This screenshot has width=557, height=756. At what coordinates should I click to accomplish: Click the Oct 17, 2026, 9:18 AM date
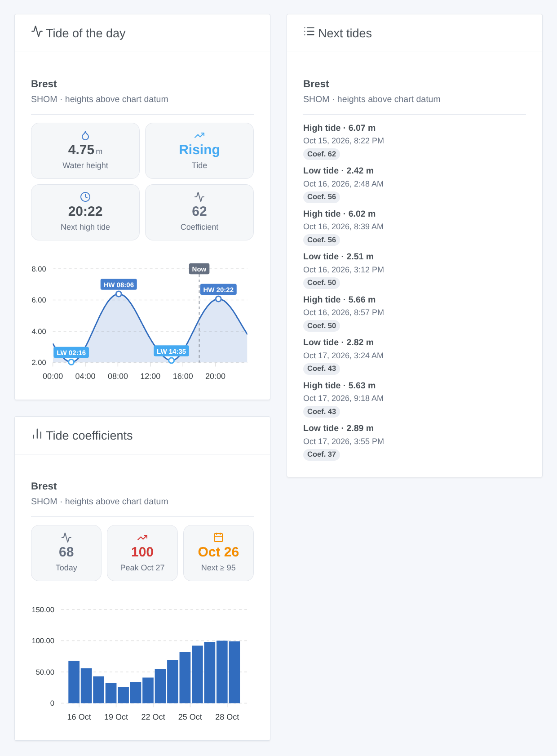click(343, 398)
